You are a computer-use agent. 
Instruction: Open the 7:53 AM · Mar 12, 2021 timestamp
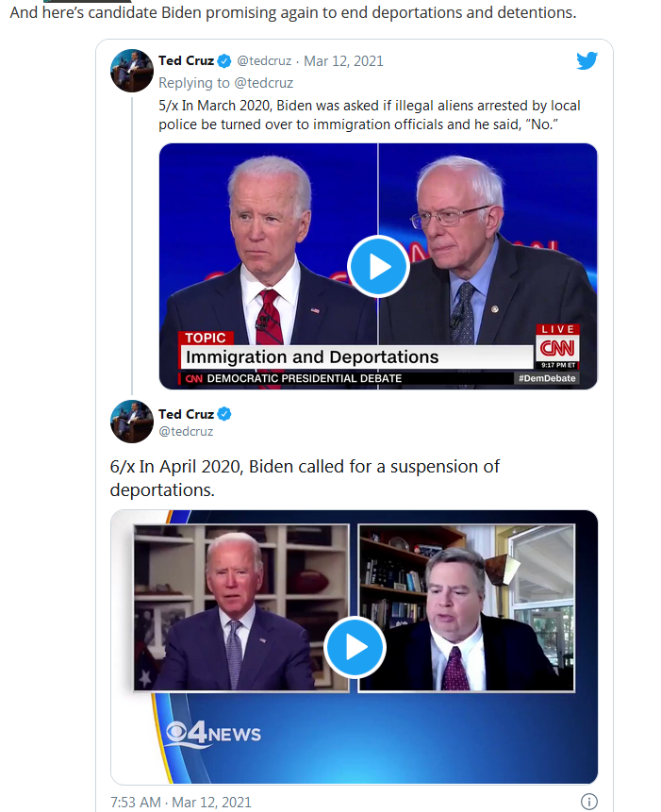[181, 803]
